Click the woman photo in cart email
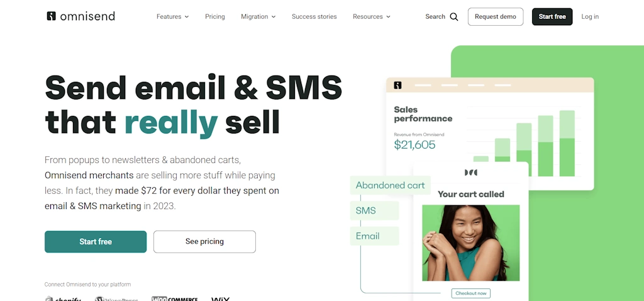The image size is (644, 301). pos(470,242)
